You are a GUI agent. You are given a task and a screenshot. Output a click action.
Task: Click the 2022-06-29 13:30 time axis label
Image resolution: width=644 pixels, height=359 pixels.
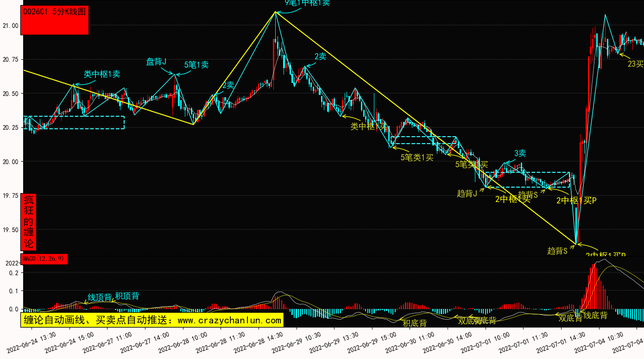pos(335,342)
